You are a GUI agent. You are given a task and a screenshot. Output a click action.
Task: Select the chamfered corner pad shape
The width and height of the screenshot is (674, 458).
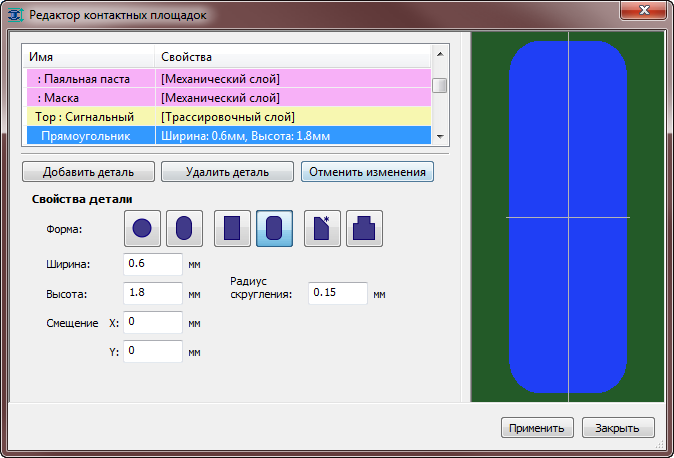pos(322,228)
